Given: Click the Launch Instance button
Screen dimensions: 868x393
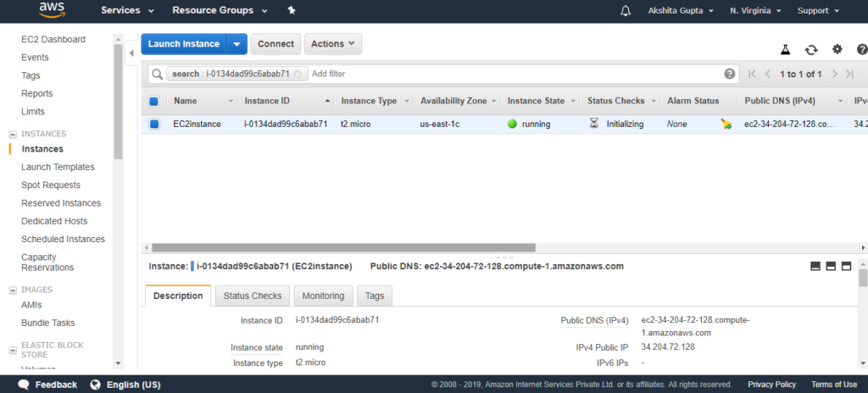Looking at the screenshot, I should point(184,44).
